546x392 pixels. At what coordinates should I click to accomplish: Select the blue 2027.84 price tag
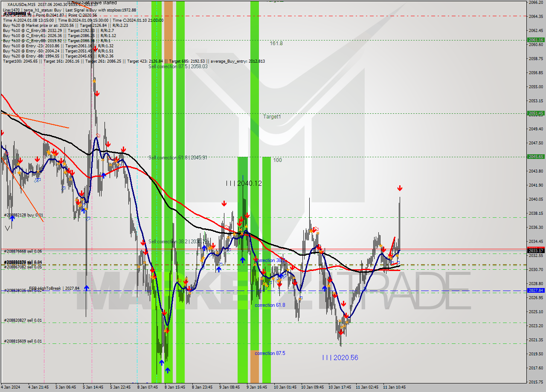click(x=536, y=291)
